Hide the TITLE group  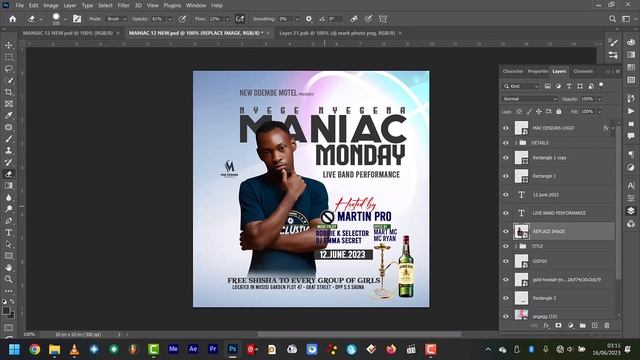pyautogui.click(x=506, y=246)
